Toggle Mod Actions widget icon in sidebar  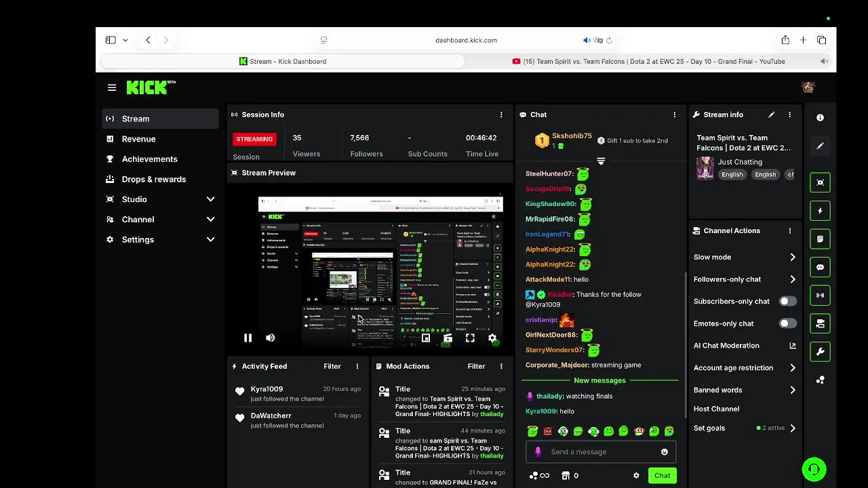820,239
